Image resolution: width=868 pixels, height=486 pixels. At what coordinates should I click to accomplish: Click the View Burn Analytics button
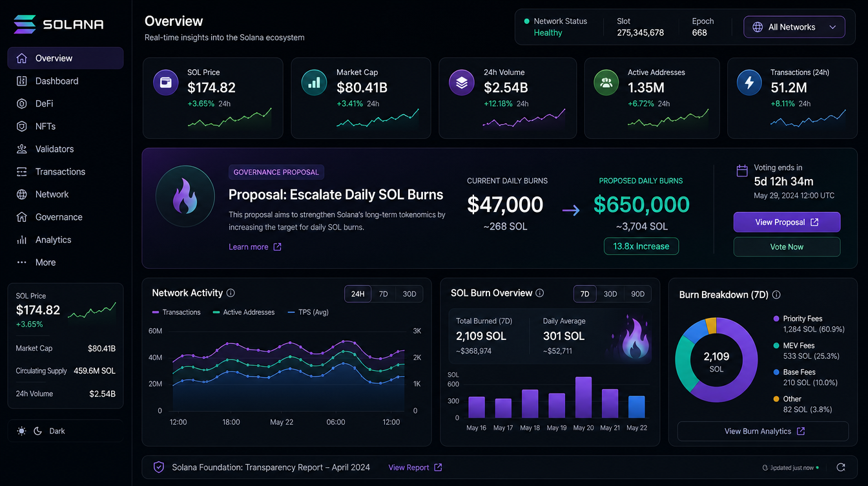click(x=763, y=431)
